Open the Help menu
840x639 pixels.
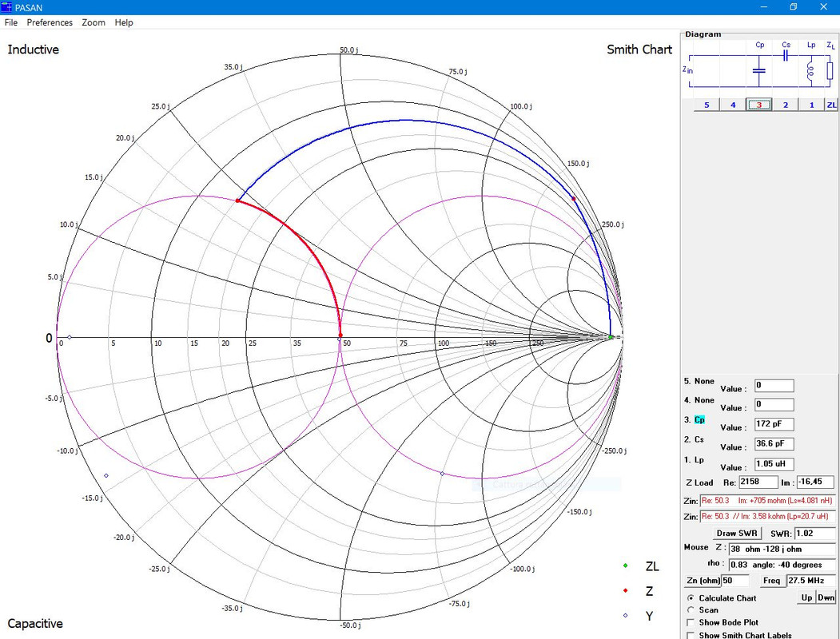[x=124, y=22]
